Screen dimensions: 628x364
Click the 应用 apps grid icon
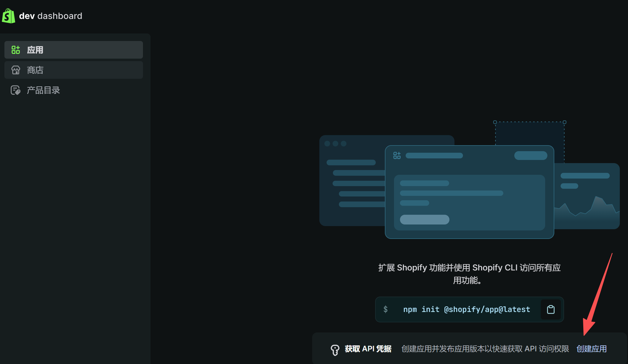coord(16,50)
